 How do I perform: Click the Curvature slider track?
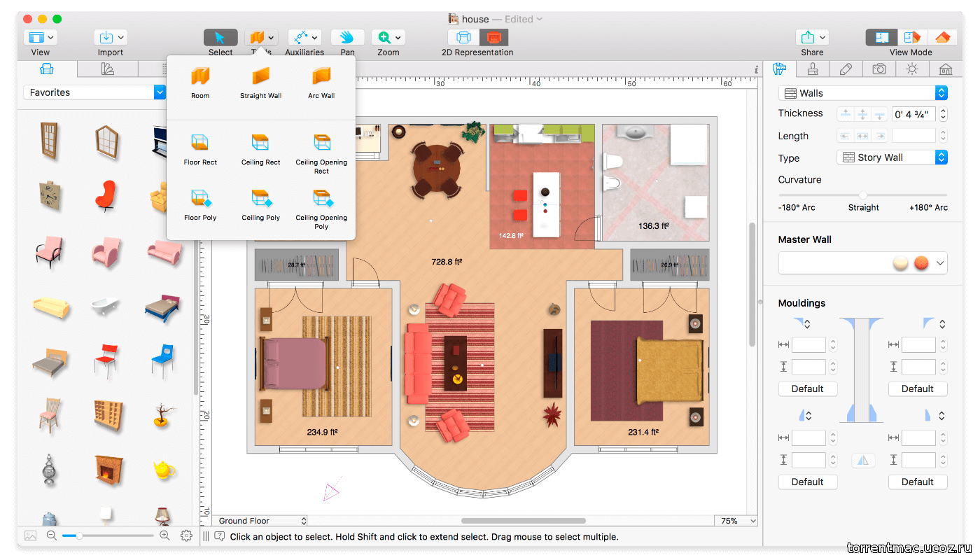pyautogui.click(x=863, y=195)
